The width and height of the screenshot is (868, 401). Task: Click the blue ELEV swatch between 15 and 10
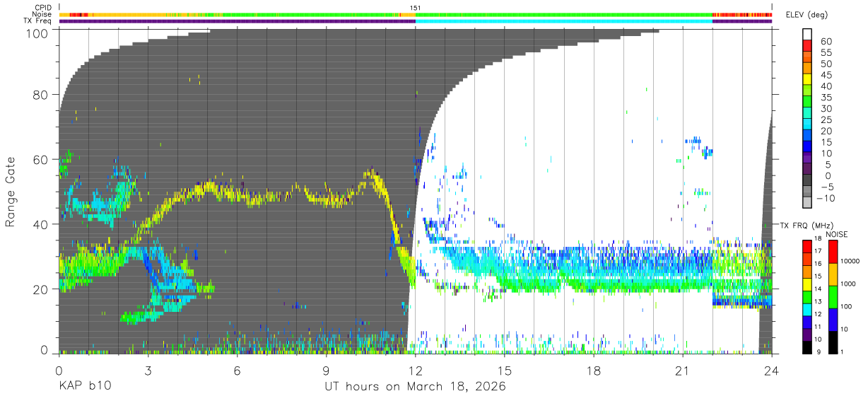pyautogui.click(x=807, y=148)
